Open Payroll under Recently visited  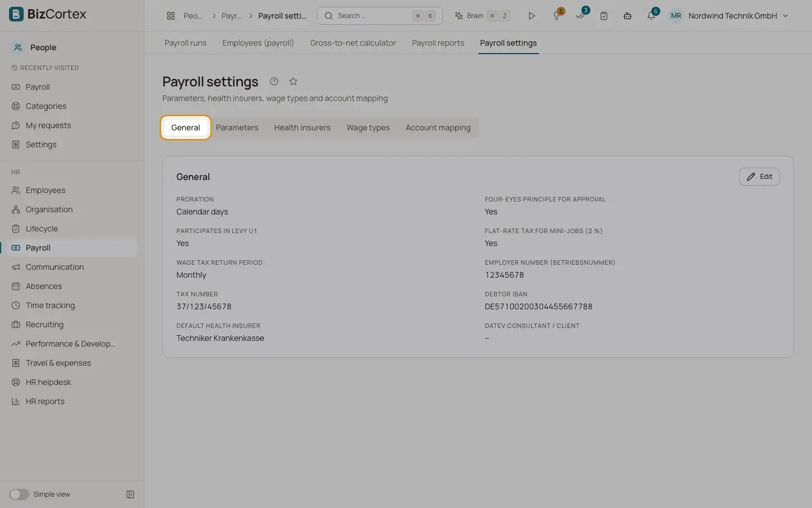tap(72, 87)
